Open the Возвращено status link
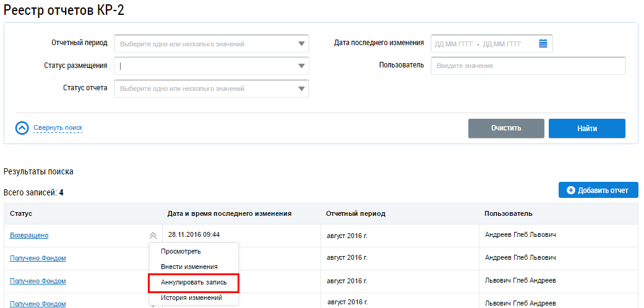Viewport: 644px width, 308px height. pos(29,235)
